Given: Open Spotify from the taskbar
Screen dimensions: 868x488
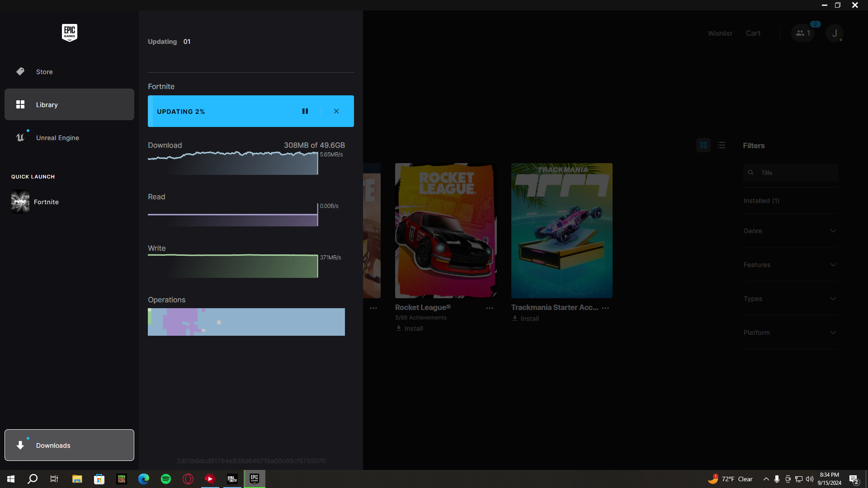Looking at the screenshot, I should tap(166, 479).
